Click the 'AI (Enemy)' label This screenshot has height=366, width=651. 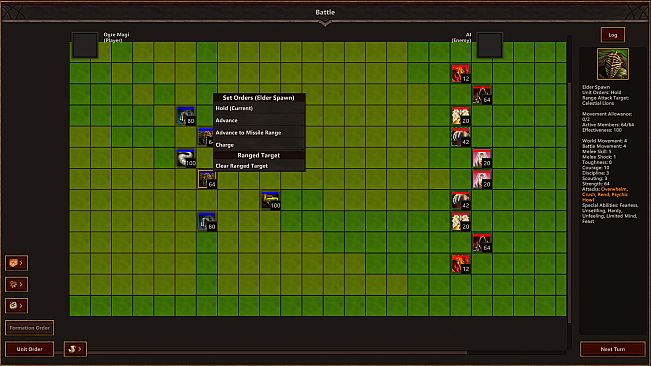coord(461,37)
